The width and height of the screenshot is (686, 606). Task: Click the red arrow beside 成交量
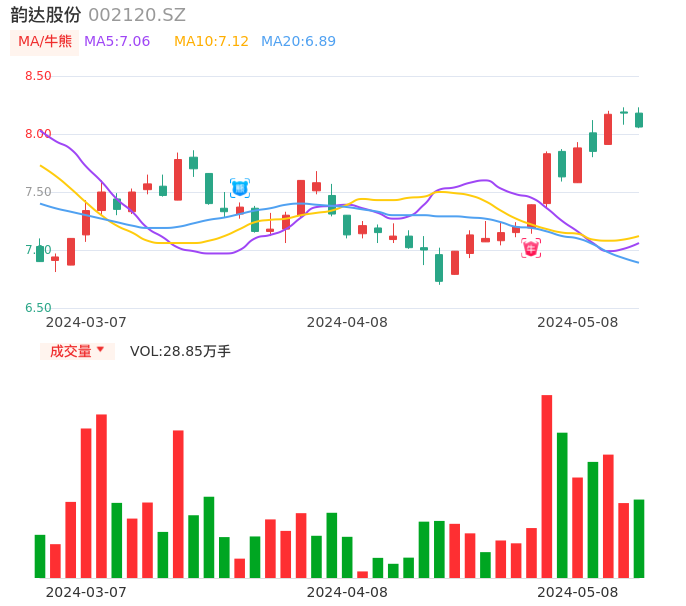coord(100,350)
